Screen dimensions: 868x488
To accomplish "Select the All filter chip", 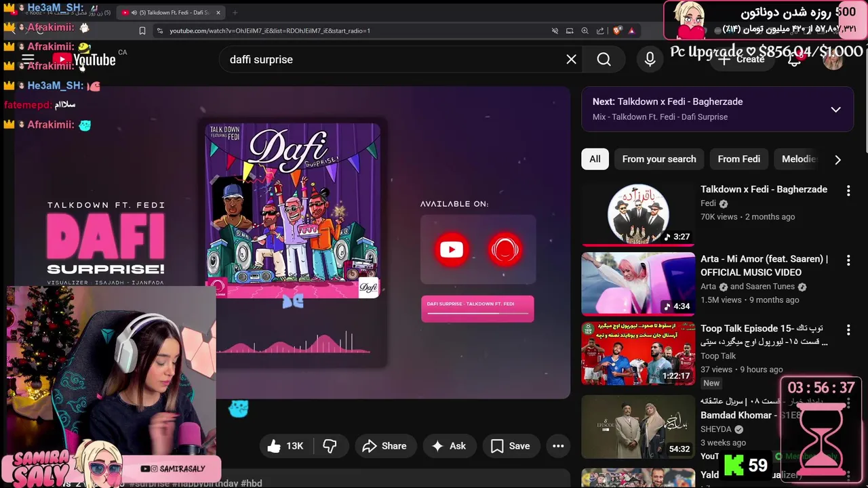I will (595, 159).
